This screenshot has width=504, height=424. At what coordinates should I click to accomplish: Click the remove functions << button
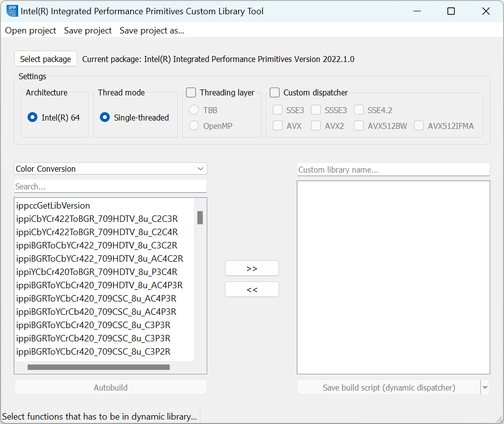click(252, 290)
